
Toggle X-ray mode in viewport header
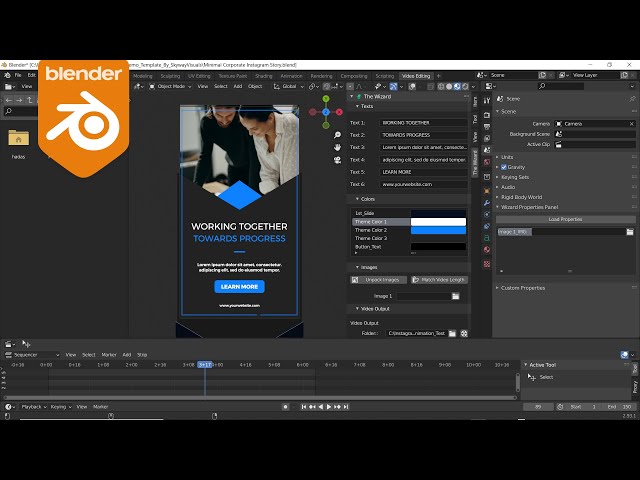pyautogui.click(x=431, y=86)
